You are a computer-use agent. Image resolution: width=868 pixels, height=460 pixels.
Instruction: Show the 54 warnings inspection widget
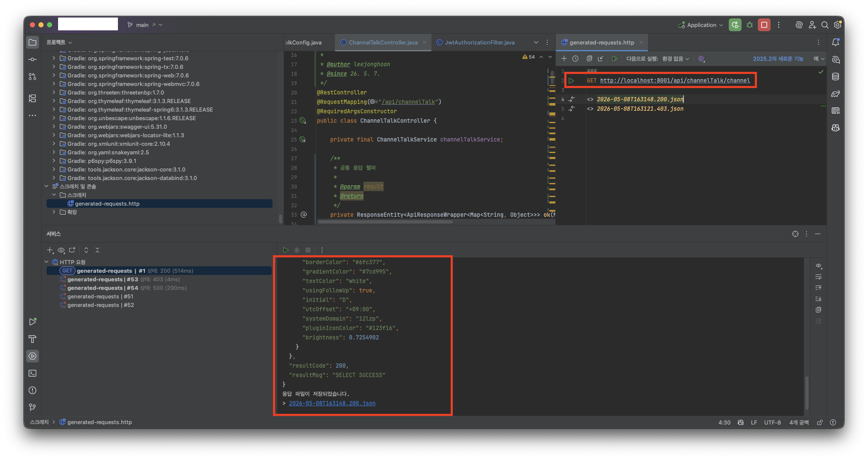[x=529, y=57]
